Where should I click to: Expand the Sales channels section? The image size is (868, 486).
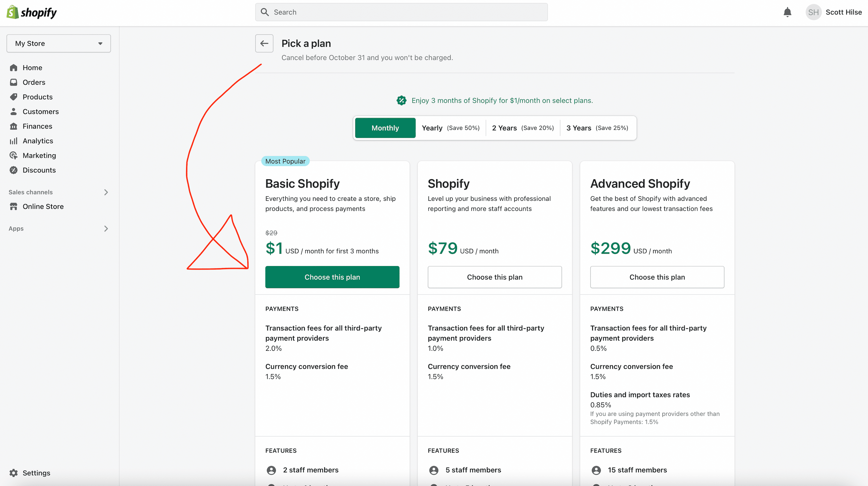(x=106, y=192)
